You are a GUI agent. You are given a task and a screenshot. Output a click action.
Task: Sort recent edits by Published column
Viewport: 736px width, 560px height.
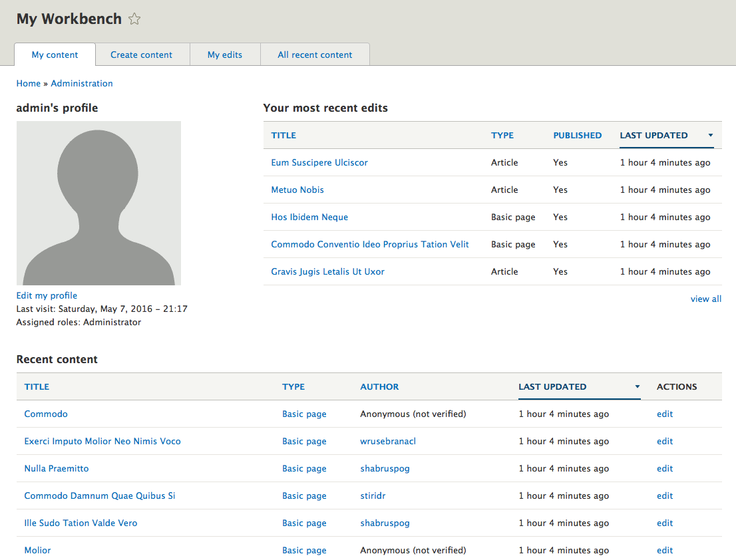(577, 135)
